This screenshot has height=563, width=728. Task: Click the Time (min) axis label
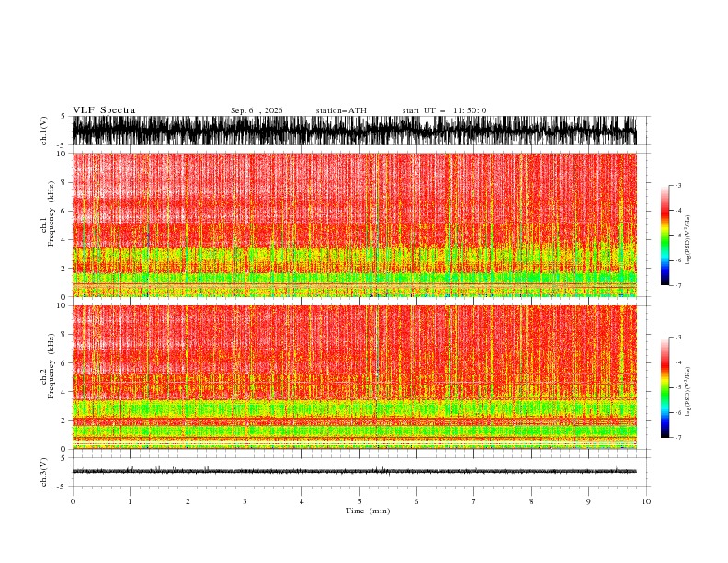click(368, 511)
